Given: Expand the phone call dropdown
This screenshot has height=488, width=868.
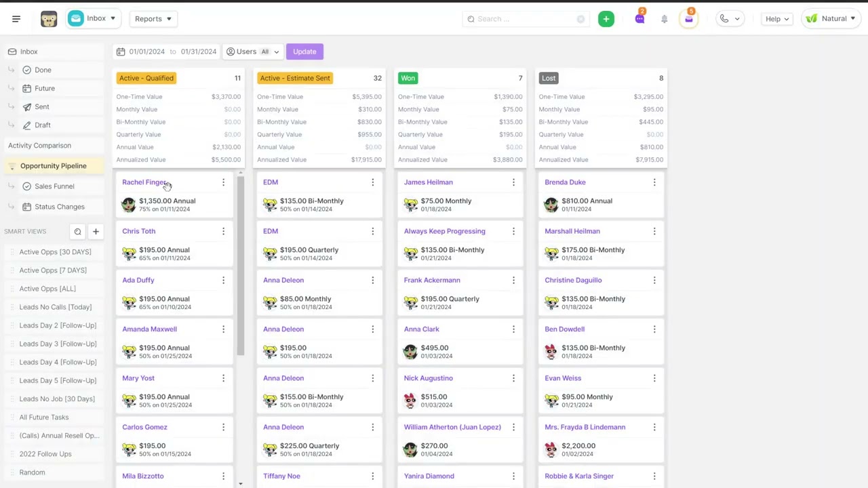Looking at the screenshot, I should click(730, 19).
